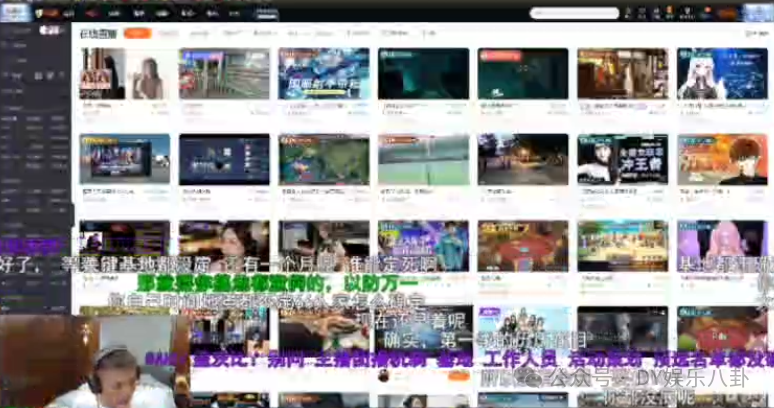This screenshot has width=774, height=408.
Task: Open the colorful pixel town game thumbnail
Action: click(x=622, y=246)
